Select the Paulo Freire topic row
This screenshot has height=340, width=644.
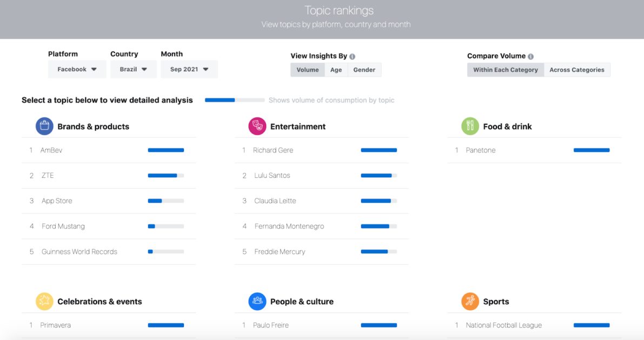(271, 325)
